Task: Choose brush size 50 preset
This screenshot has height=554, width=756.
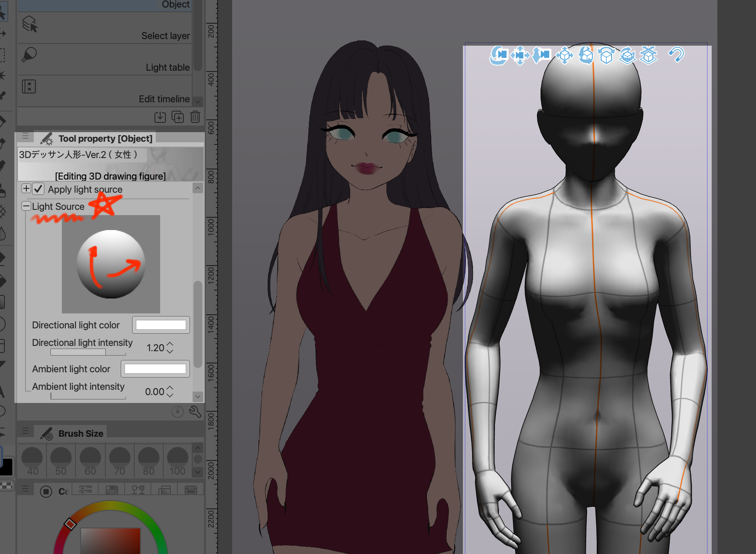Action: (x=61, y=461)
